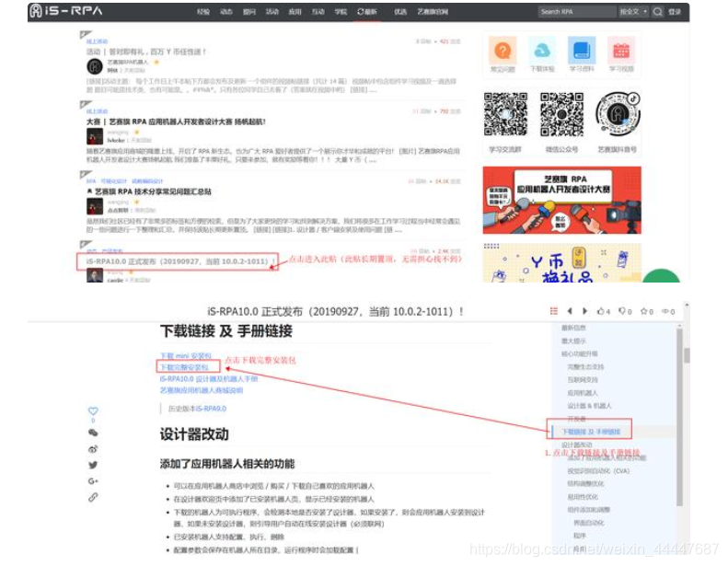Click the contents panel vertical scrollbar
Viewport: 728px width, 566px height.
[x=679, y=418]
